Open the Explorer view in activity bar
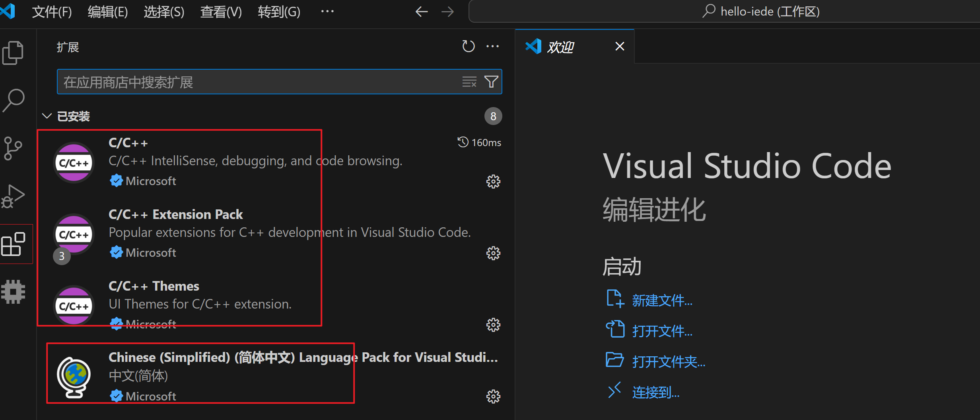The image size is (980, 420). [x=13, y=53]
